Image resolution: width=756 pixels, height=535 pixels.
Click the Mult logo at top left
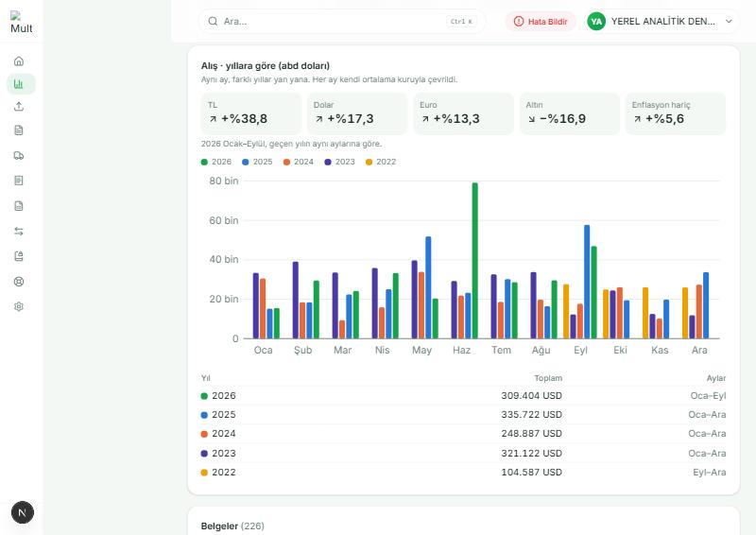[x=21, y=23]
